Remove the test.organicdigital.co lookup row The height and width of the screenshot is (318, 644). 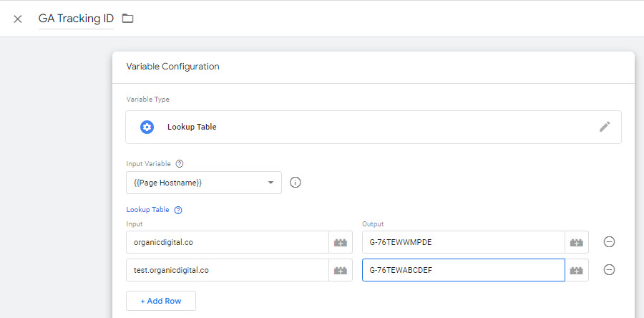(609, 270)
